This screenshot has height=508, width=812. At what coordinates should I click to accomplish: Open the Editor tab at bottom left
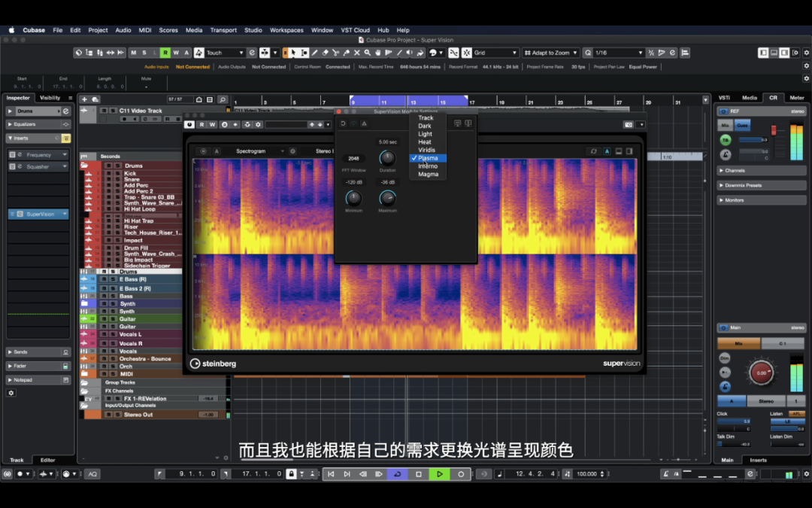(47, 461)
